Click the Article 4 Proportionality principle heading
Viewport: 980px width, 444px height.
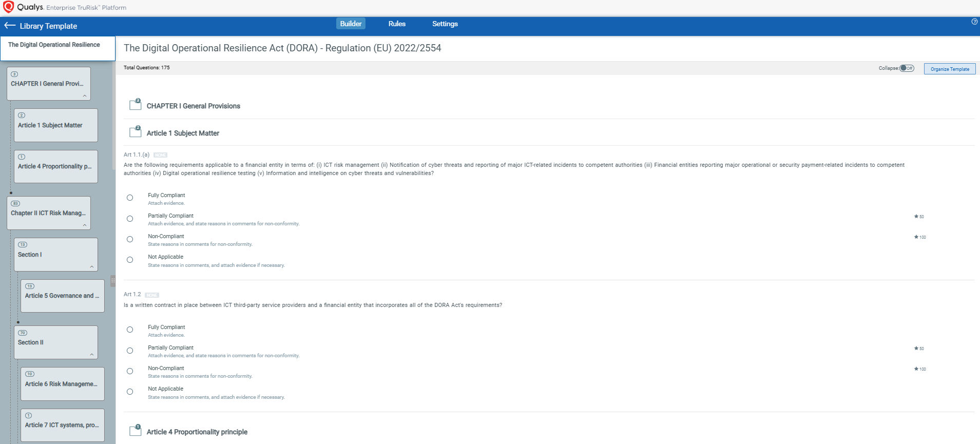pos(197,432)
